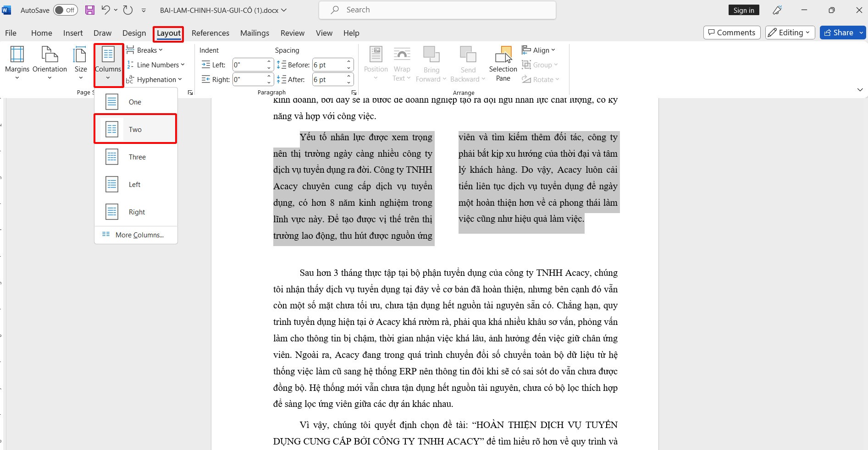Open the Margins options

click(17, 63)
